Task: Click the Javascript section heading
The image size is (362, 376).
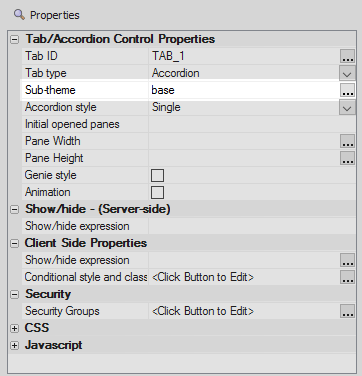Action: pos(54,345)
